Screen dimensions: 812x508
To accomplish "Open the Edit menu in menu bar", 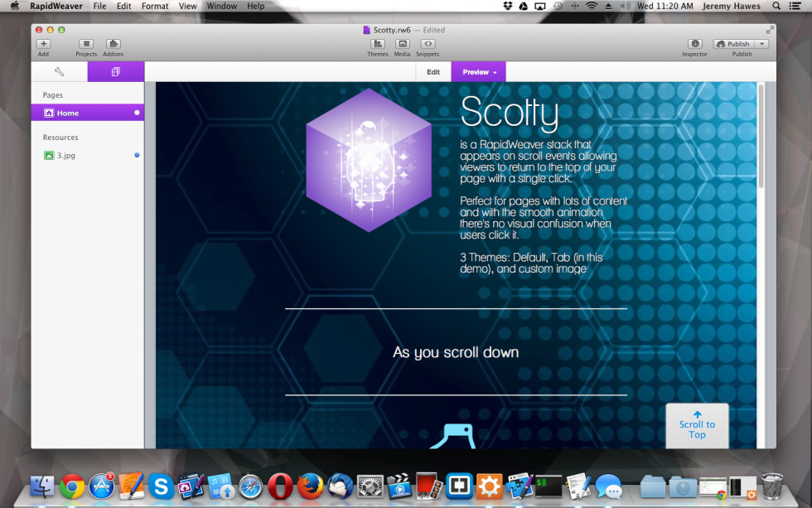I will pos(123,6).
